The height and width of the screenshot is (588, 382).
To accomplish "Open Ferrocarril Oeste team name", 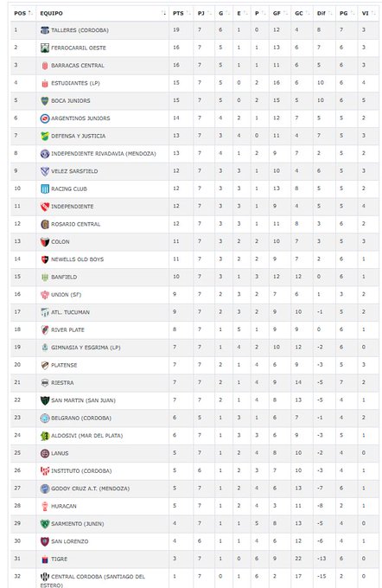I will tap(79, 48).
